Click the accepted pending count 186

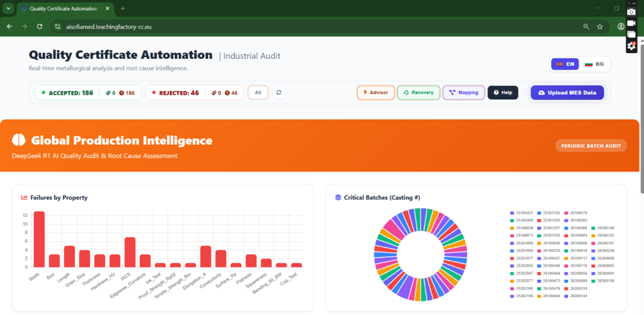pos(127,93)
